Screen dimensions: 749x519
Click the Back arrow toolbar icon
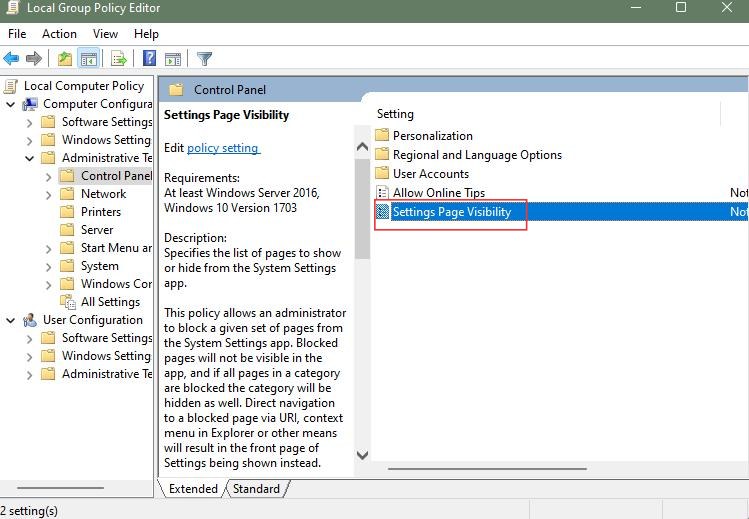click(11, 59)
